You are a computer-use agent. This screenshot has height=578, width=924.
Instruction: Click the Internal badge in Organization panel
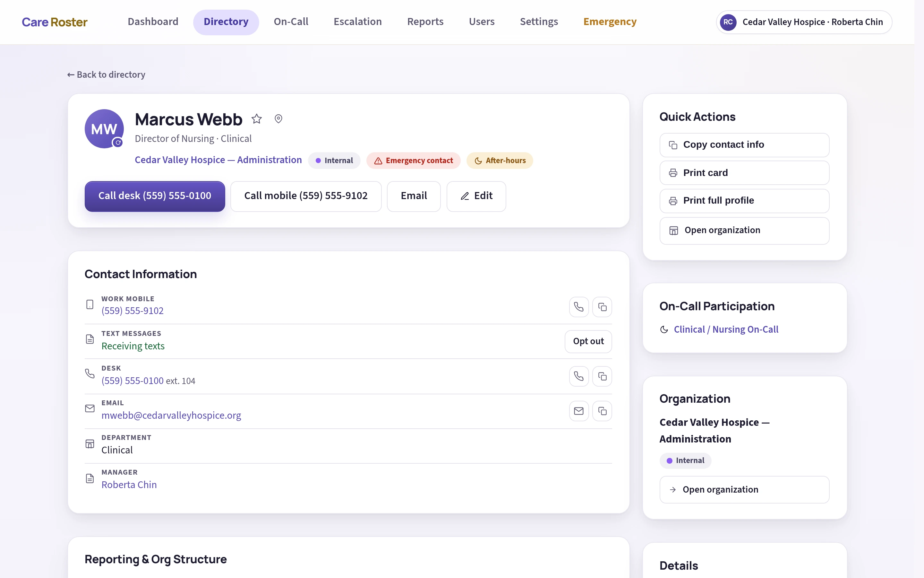pyautogui.click(x=685, y=461)
